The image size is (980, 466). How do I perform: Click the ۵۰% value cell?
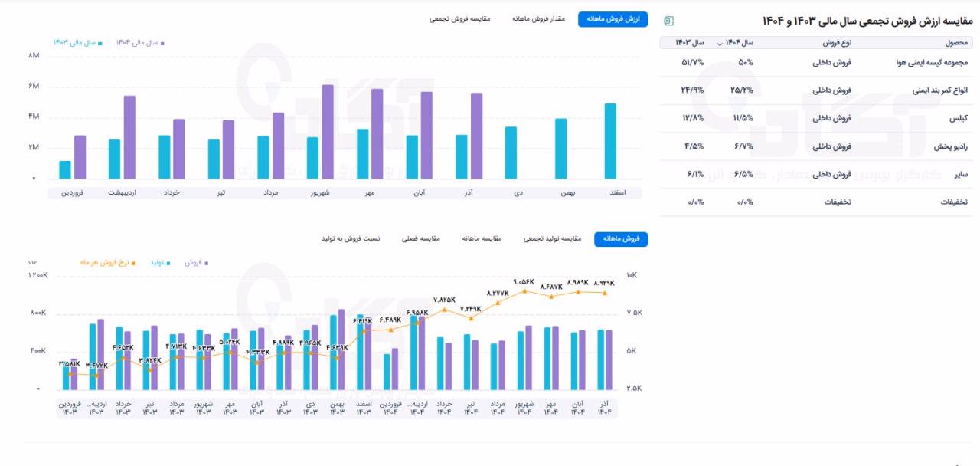pyautogui.click(x=745, y=63)
